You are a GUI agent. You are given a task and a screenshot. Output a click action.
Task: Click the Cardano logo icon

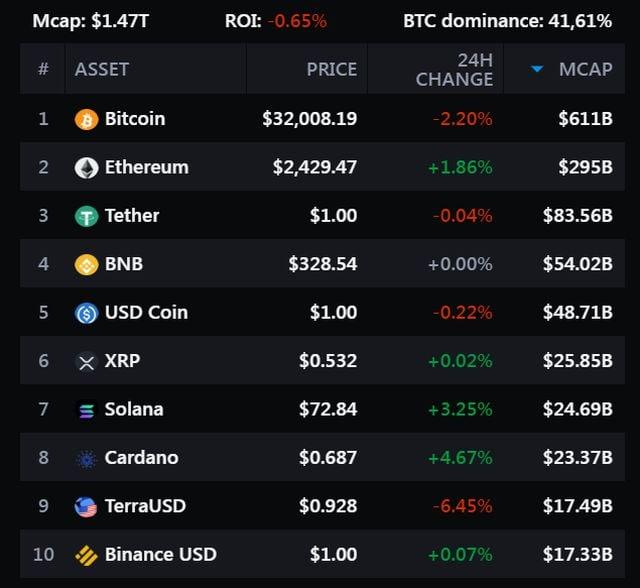coord(87,458)
